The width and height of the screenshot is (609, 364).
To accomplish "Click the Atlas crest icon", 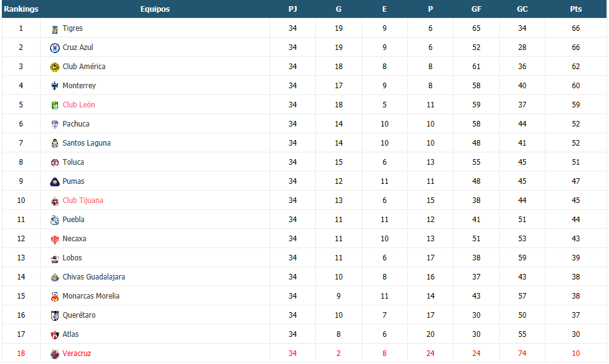I will click(55, 335).
